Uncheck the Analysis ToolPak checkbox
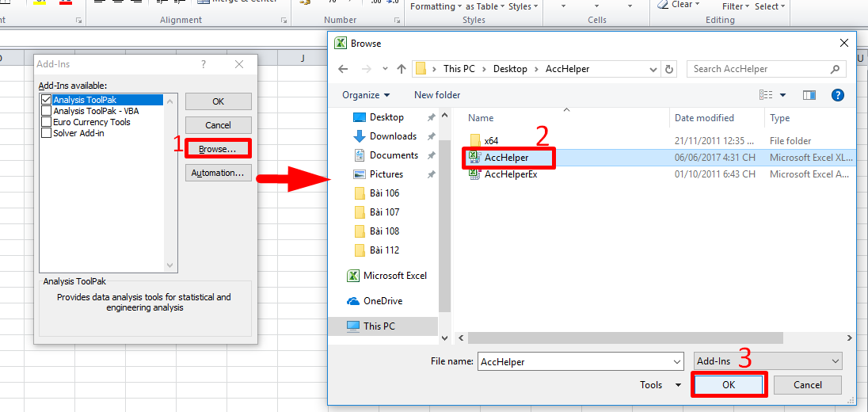Viewport: 868px width, 412px height. [47, 101]
